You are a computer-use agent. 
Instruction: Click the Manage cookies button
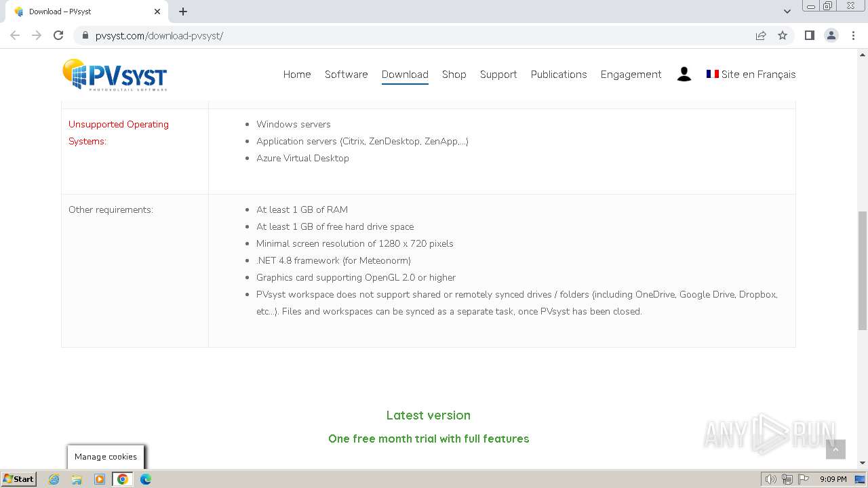106,457
